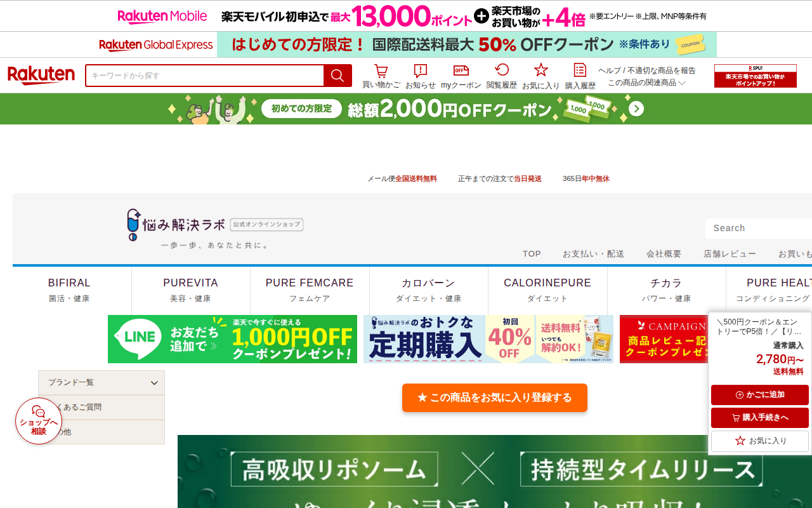Open 会社概要 page
The height and width of the screenshot is (508, 812).
[x=664, y=254]
